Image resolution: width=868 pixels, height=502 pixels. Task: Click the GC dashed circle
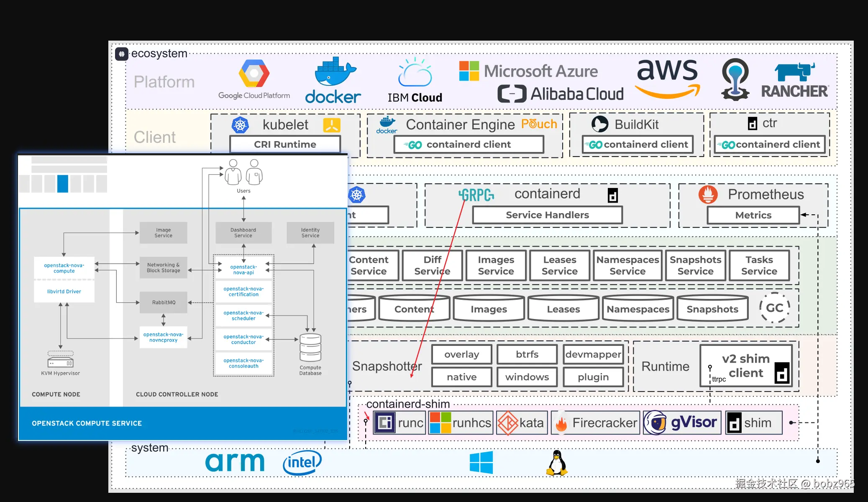point(774,308)
